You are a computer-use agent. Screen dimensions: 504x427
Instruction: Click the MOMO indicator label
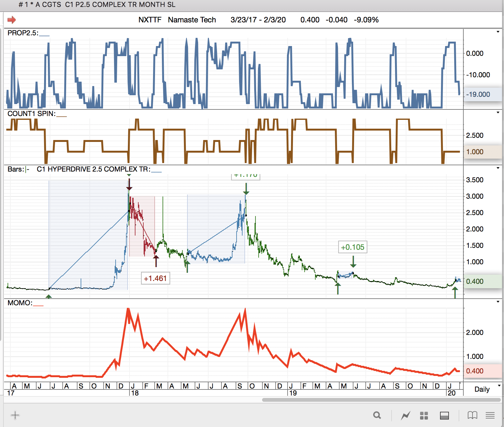tap(20, 303)
